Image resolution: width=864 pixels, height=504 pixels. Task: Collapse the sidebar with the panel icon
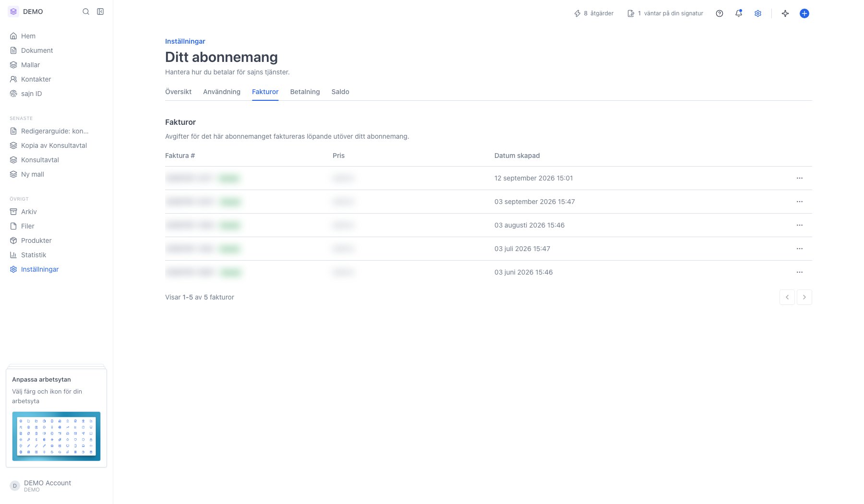pyautogui.click(x=100, y=12)
